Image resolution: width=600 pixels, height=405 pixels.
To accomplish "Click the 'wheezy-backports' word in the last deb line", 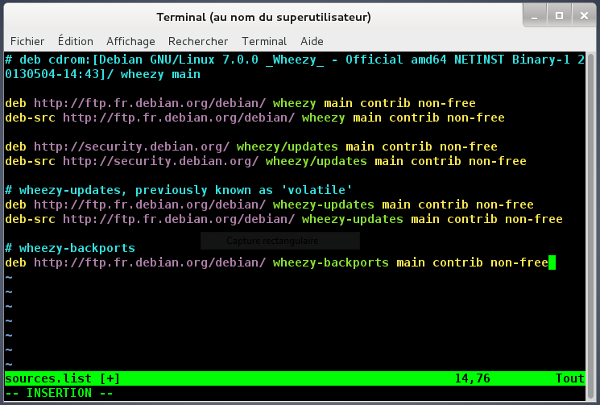I will click(331, 263).
